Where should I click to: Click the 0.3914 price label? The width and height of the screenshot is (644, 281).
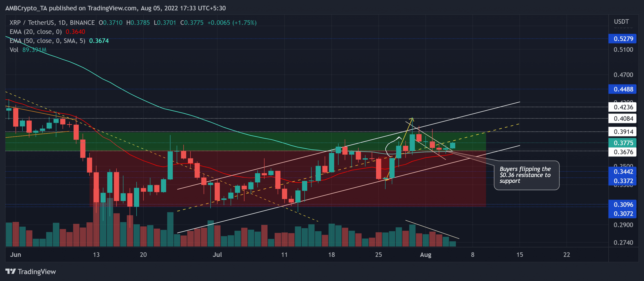pos(622,132)
